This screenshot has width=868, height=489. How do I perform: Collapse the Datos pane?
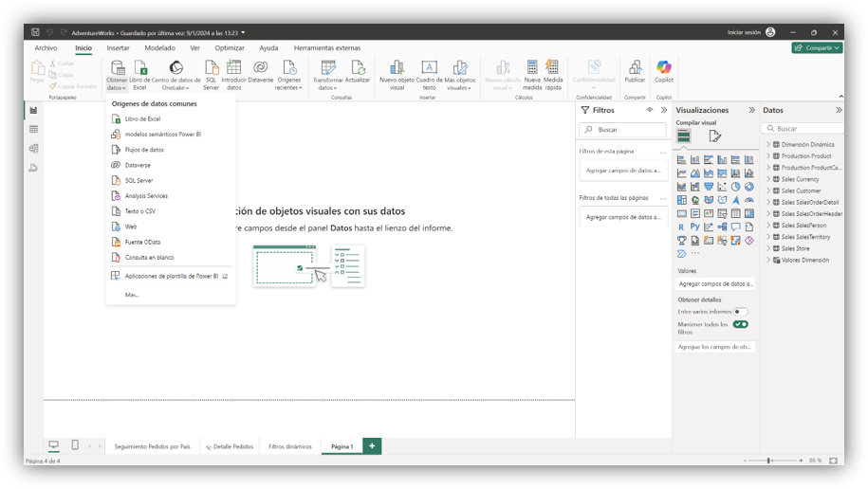click(839, 110)
